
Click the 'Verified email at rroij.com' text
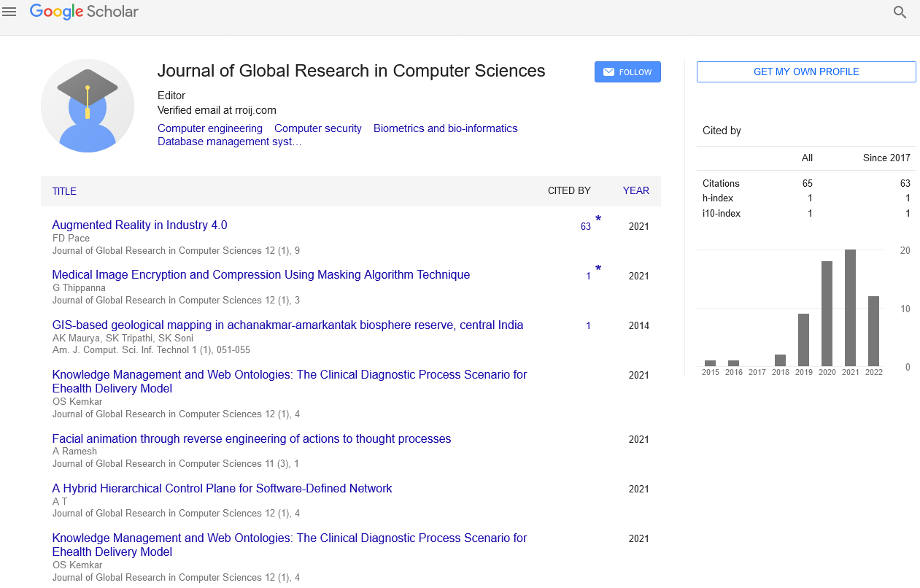(x=217, y=110)
